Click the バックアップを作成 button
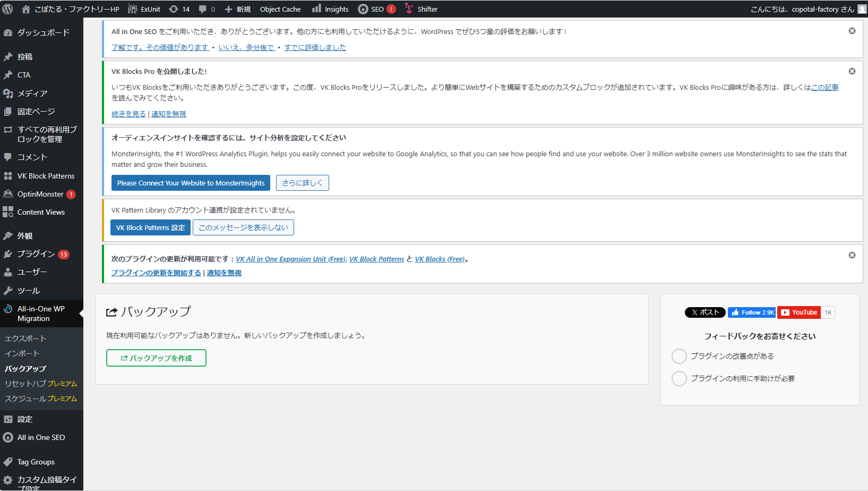Screen dimensions: 868x491 pyautogui.click(x=156, y=358)
